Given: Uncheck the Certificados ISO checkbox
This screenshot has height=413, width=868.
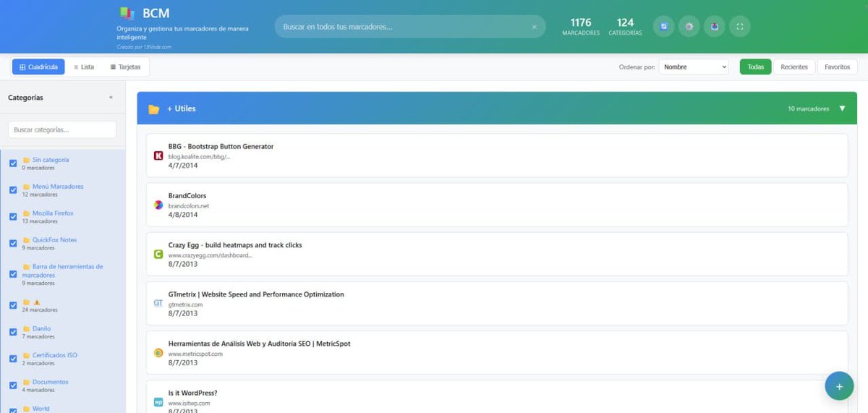Looking at the screenshot, I should coord(13,359).
